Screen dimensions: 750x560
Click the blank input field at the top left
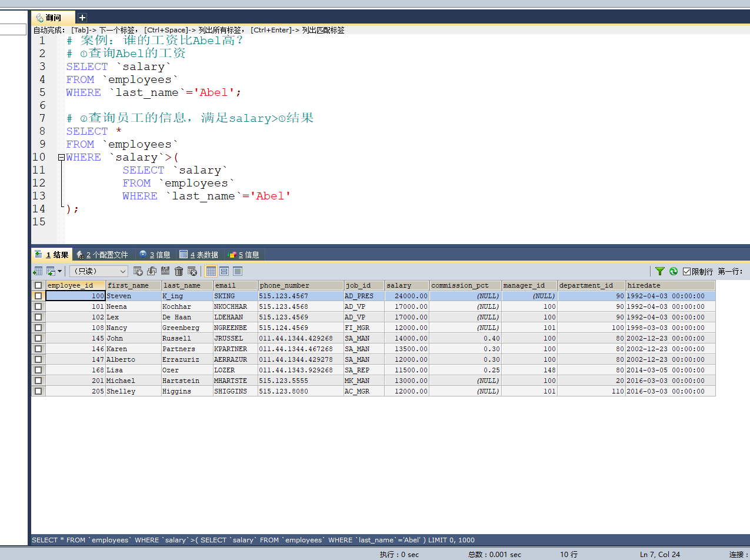pyautogui.click(x=13, y=29)
